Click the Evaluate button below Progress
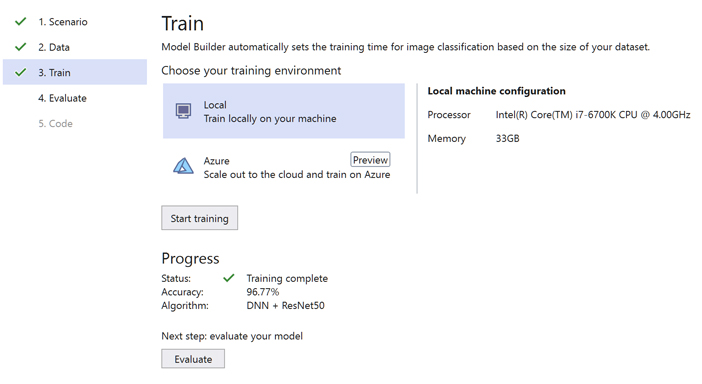This screenshot has width=702, height=384. coord(193,359)
